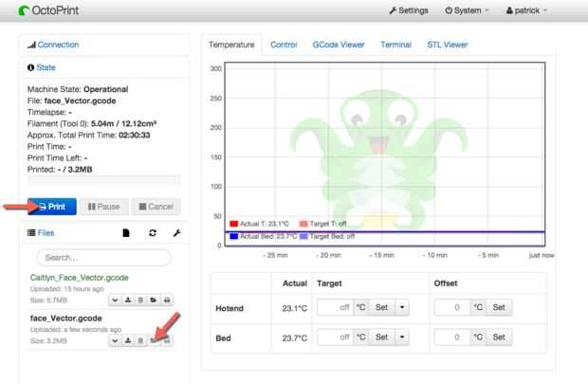Click the OctoPrint logo
The width and height of the screenshot is (588, 384).
click(48, 10)
